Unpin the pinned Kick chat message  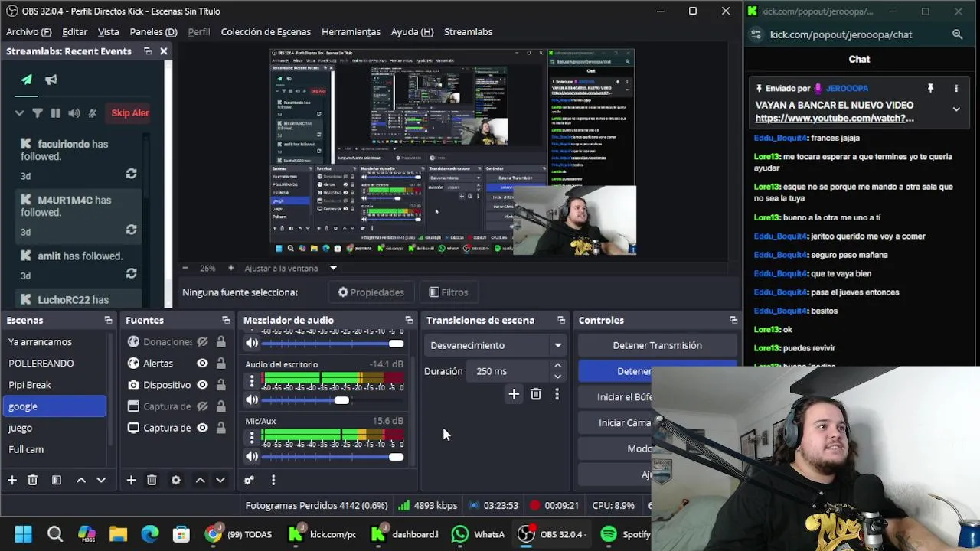point(930,89)
